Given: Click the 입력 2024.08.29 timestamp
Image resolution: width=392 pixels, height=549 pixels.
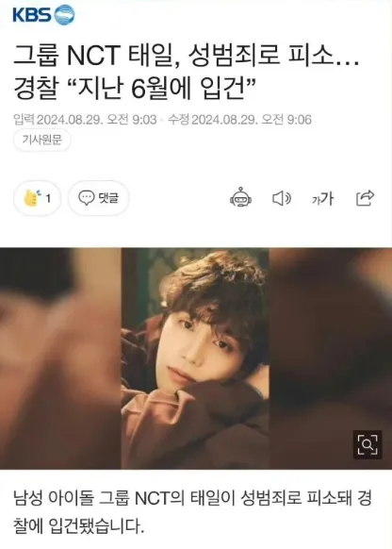Looking at the screenshot, I should (85, 120).
